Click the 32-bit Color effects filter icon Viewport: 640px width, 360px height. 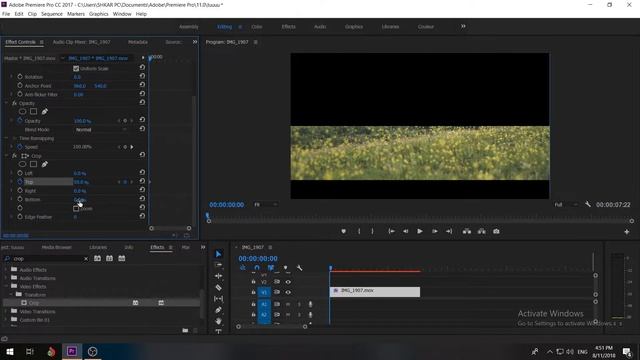[109, 258]
